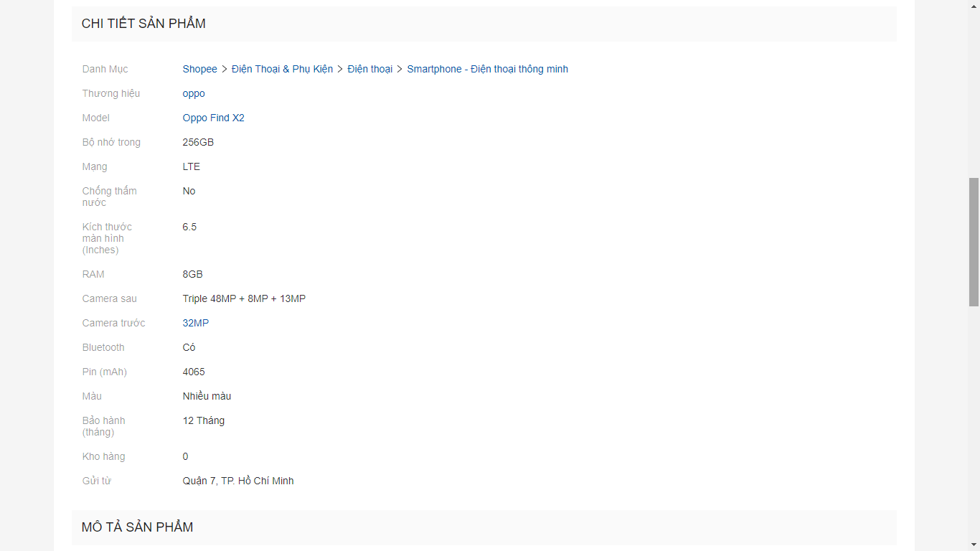Click the 12 Tháng warranty value
This screenshot has width=980, height=551.
204,420
